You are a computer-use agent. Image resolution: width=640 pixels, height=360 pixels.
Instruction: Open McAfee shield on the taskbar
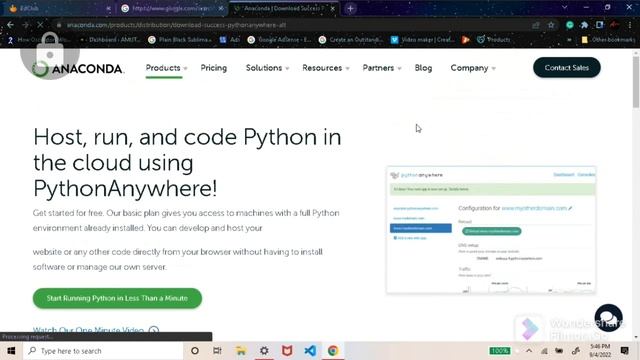tap(287, 351)
